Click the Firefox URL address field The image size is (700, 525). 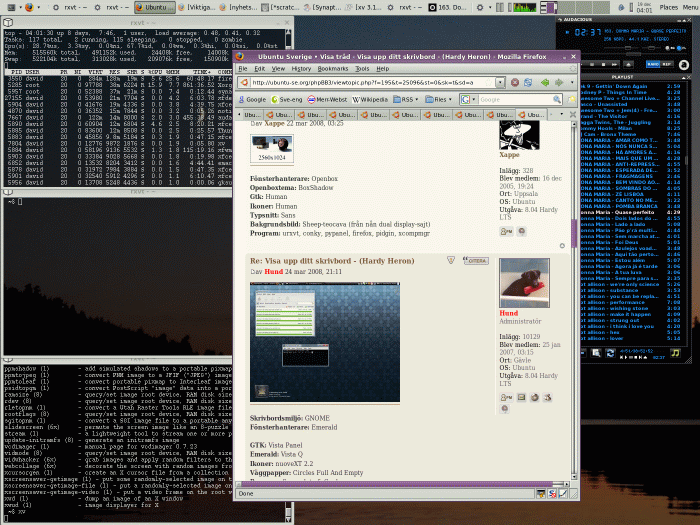368,83
